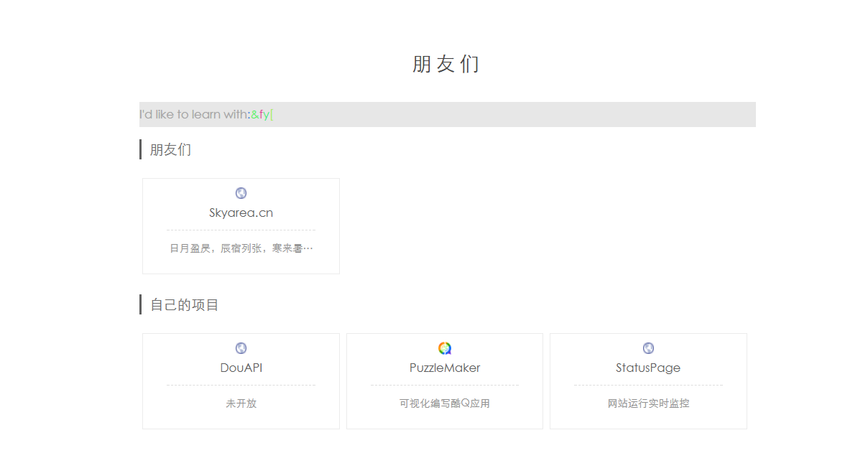Click the globe icon above DouAPI
Viewport: 868px width, 476px height.
[241, 348]
